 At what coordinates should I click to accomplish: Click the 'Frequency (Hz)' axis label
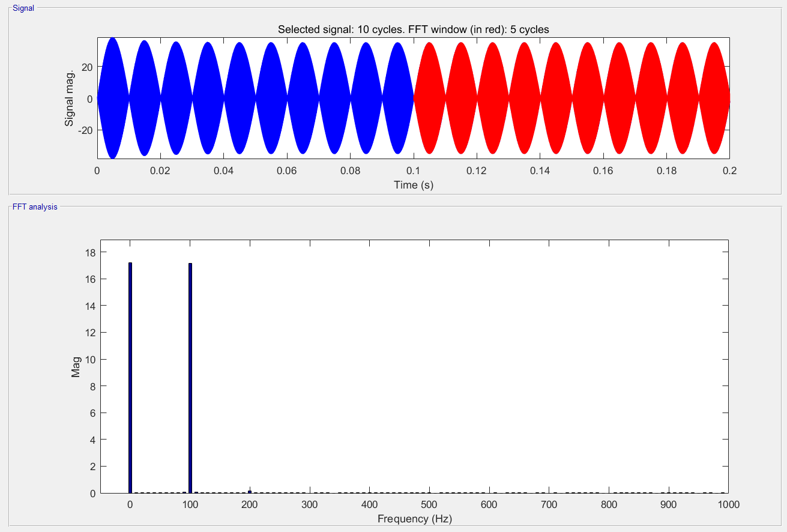click(x=415, y=519)
